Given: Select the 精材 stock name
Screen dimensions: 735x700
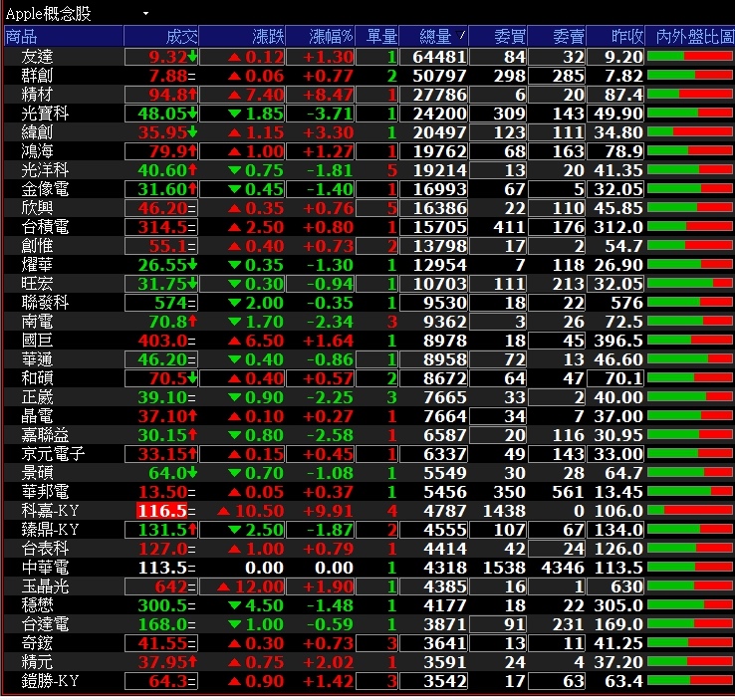Looking at the screenshot, I should (37, 95).
